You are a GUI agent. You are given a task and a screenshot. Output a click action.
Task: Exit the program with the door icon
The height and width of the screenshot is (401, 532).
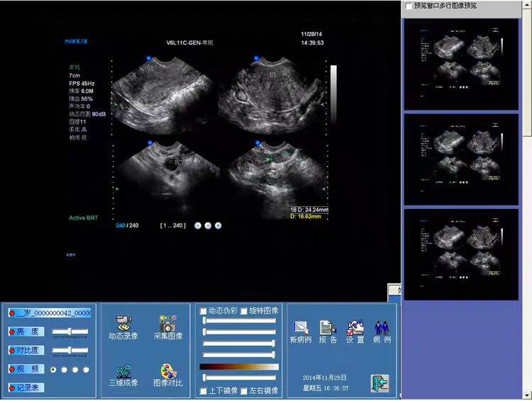(x=379, y=383)
